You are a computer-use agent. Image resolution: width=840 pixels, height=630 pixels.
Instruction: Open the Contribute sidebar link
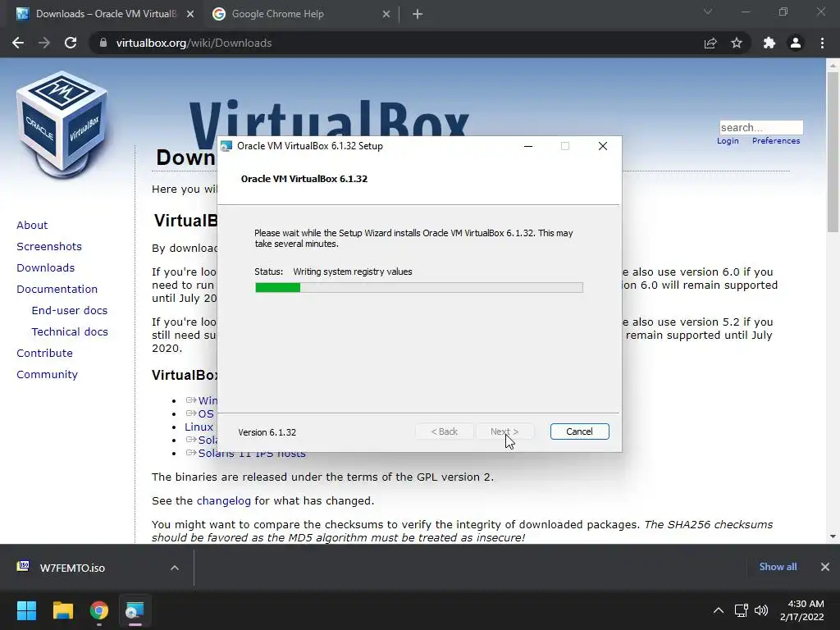44,353
